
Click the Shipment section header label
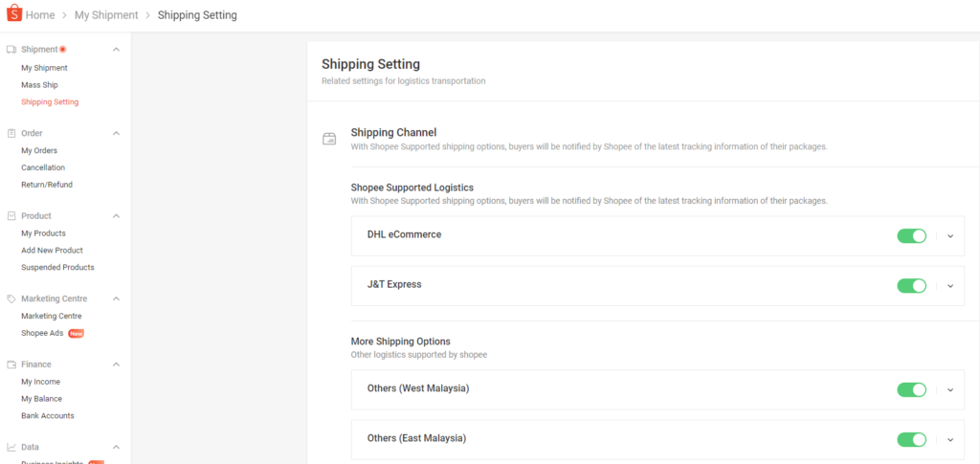(39, 50)
